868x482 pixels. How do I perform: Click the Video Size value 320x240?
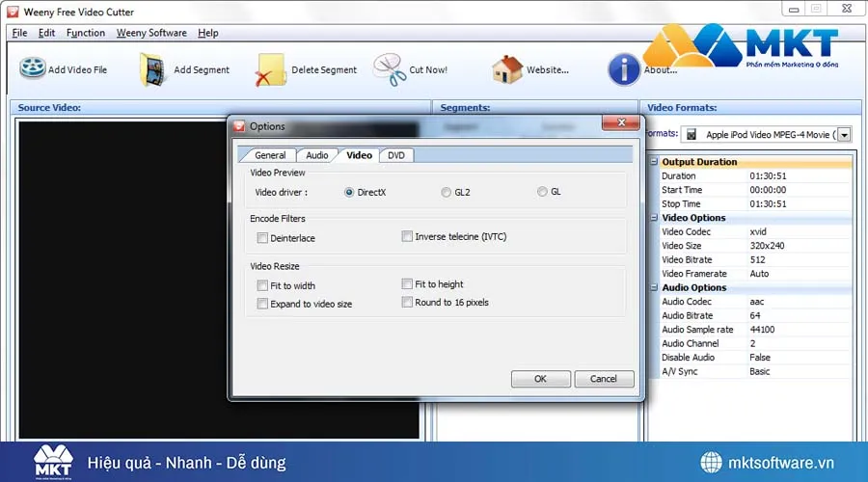(767, 245)
